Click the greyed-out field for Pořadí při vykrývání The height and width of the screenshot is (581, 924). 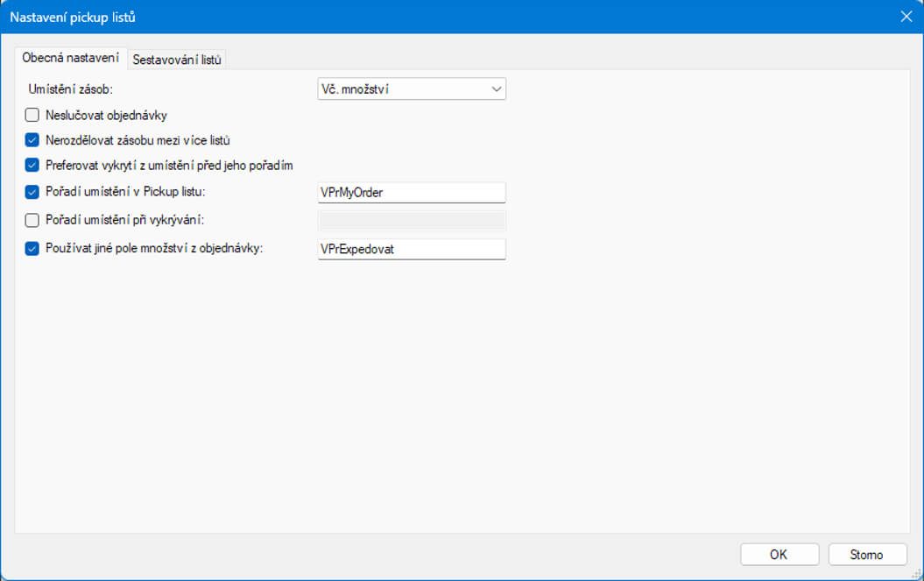(412, 220)
